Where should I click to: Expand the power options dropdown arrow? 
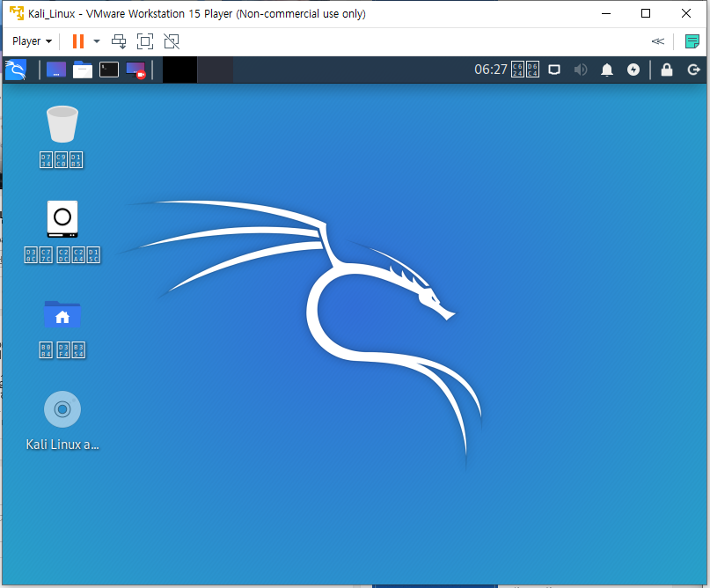pyautogui.click(x=97, y=41)
